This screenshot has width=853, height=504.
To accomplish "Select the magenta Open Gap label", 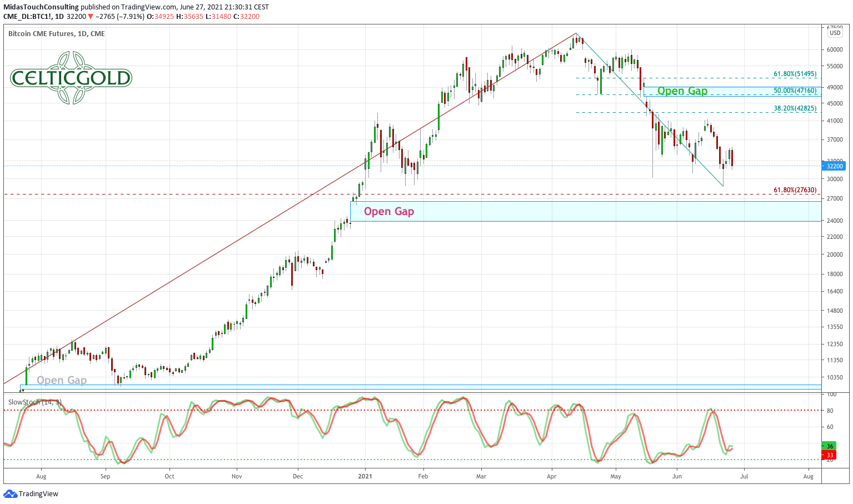I will click(388, 211).
